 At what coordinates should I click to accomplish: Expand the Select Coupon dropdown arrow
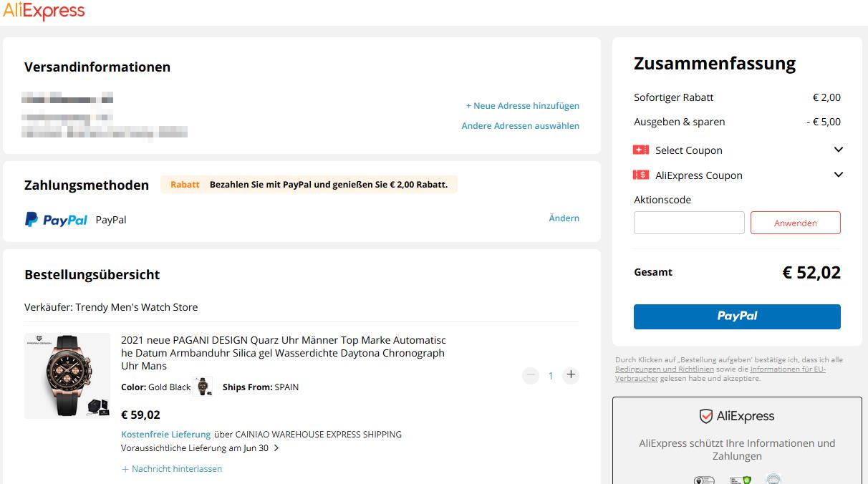click(x=839, y=150)
